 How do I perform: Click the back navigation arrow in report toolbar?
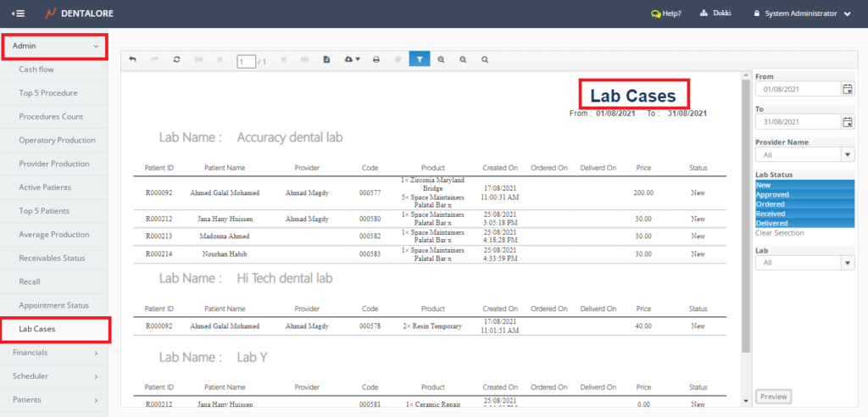pos(133,60)
